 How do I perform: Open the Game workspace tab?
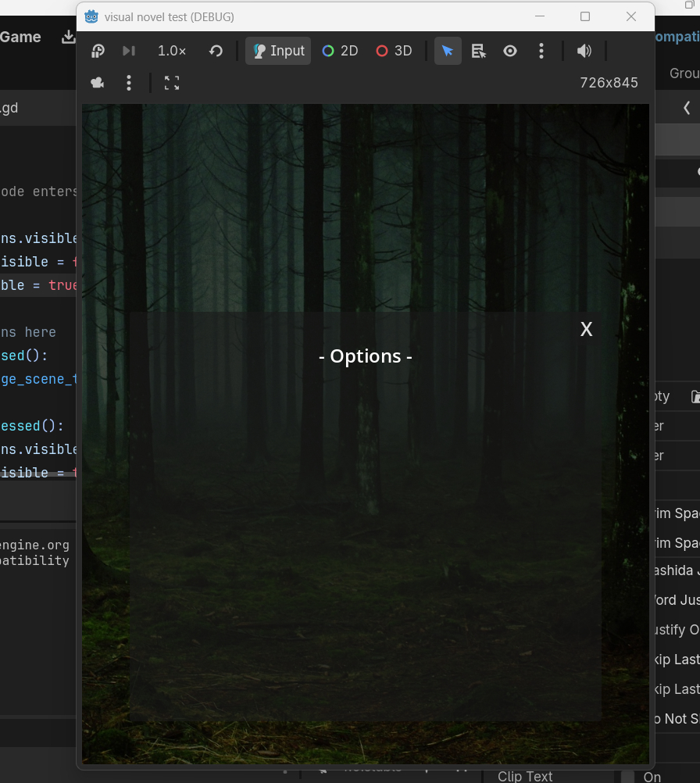pyautogui.click(x=20, y=37)
